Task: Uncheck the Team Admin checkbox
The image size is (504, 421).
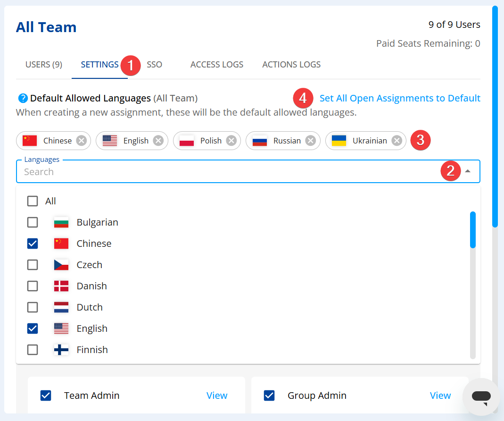Action: 46,396
